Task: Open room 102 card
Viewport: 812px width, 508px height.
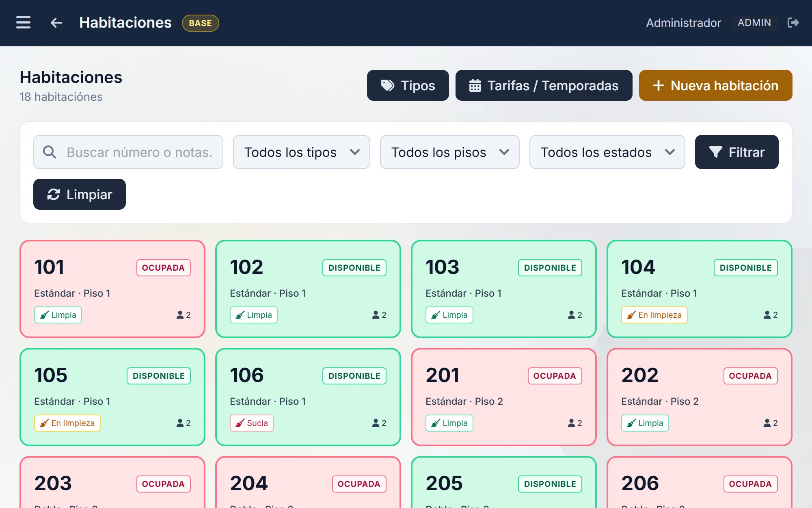Action: pyautogui.click(x=308, y=289)
